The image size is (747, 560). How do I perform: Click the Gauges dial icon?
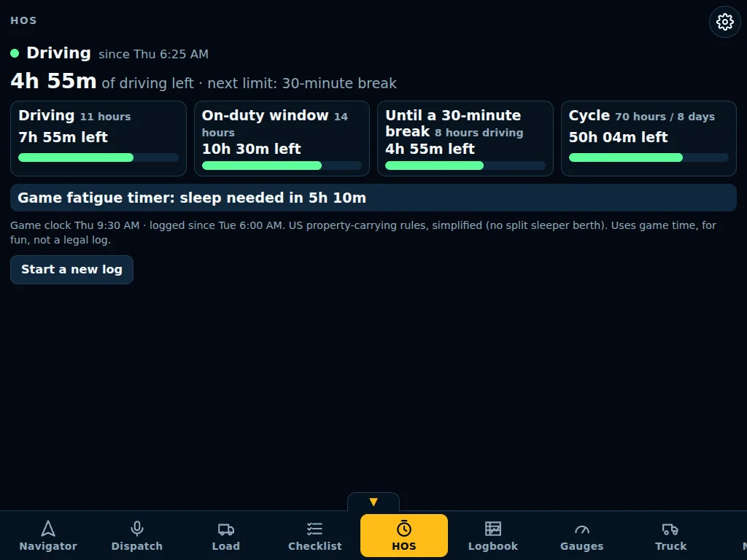(581, 529)
